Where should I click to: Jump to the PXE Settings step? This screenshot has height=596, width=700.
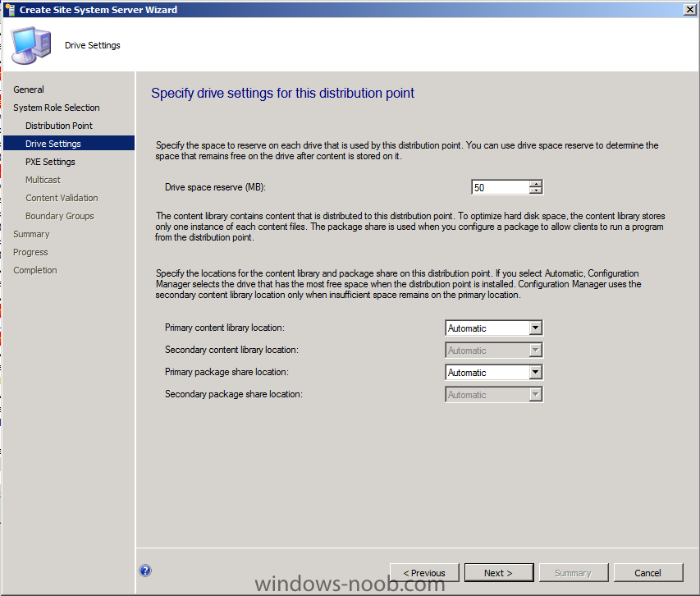(x=50, y=162)
